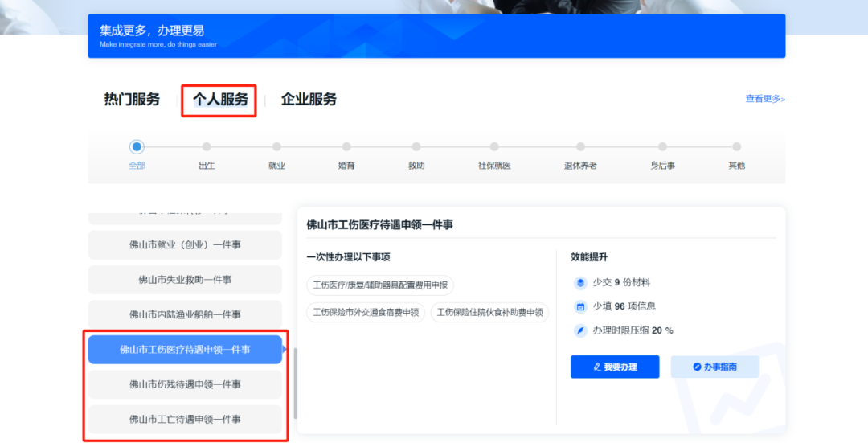Click the 佛山市工伤医疗待遇申领一件事 panel heading
The width and height of the screenshot is (868, 443).
[379, 225]
